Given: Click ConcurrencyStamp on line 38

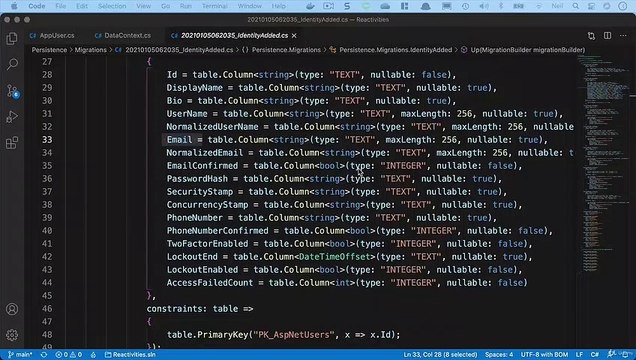Looking at the screenshot, I should pyautogui.click(x=207, y=205).
